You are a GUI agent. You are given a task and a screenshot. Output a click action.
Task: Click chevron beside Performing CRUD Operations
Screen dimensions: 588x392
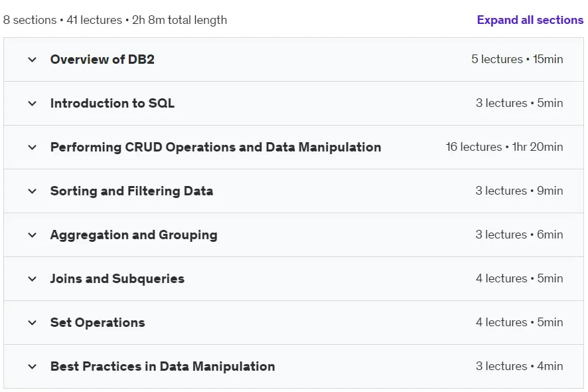pos(33,147)
